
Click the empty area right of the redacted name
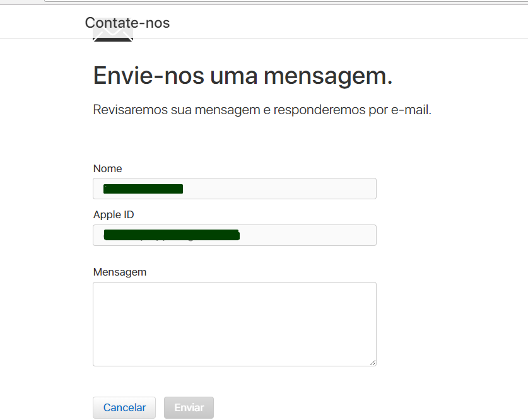coord(279,189)
